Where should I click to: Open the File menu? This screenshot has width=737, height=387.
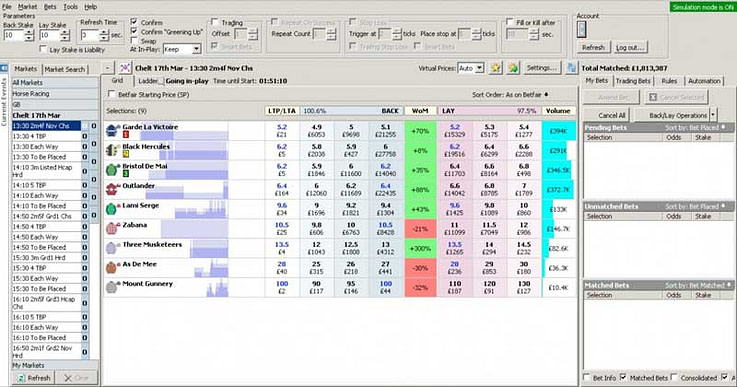click(7, 7)
